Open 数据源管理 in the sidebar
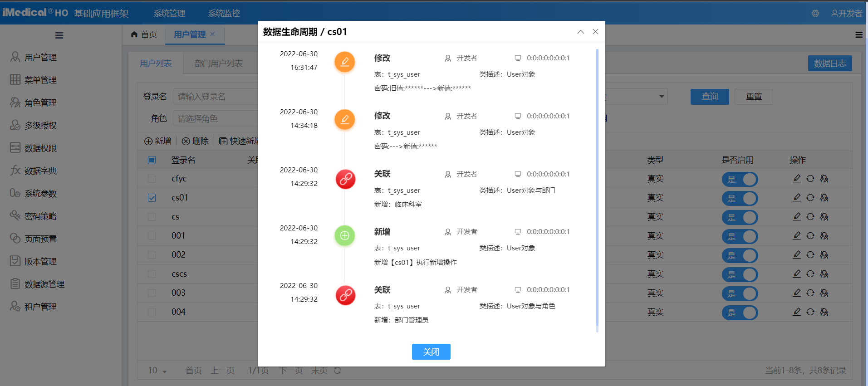The width and height of the screenshot is (868, 386). click(x=38, y=284)
